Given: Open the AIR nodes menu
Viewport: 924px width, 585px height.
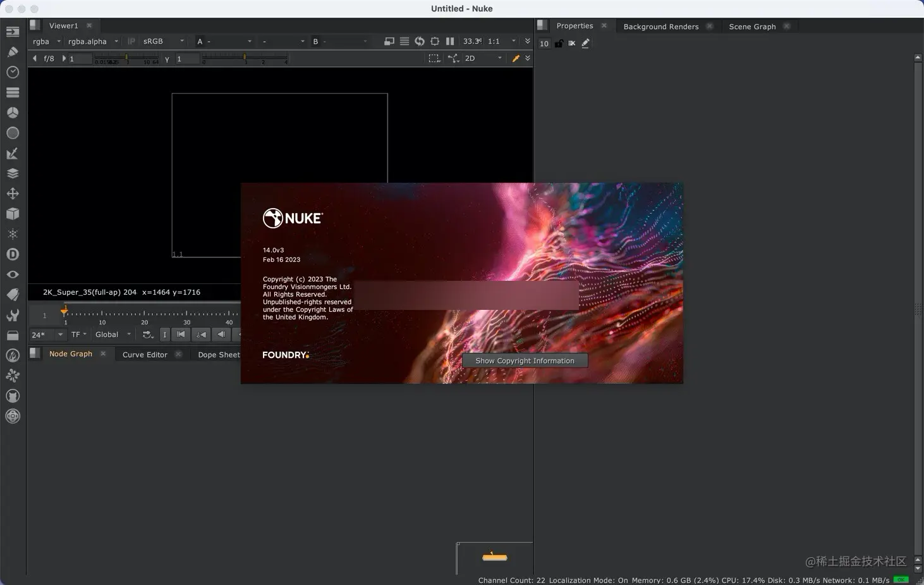Looking at the screenshot, I should pyautogui.click(x=13, y=376).
